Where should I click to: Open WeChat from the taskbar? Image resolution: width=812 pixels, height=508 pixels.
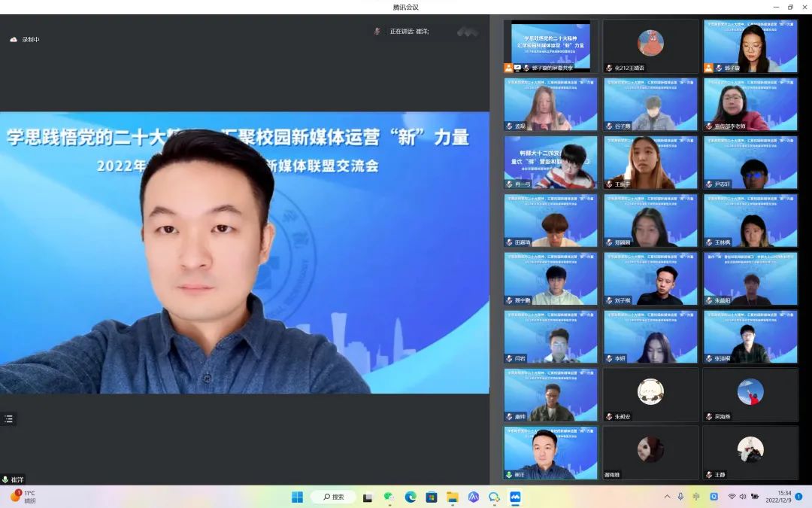[389, 497]
